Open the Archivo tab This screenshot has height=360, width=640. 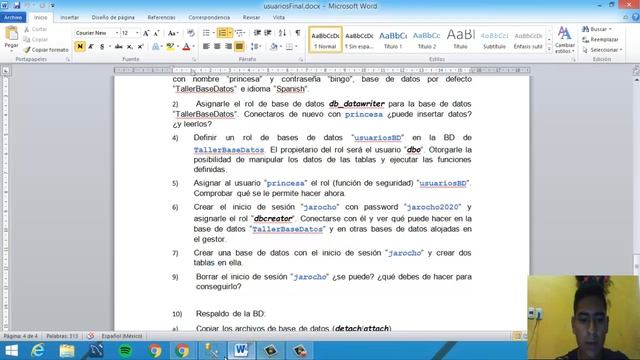click(13, 18)
